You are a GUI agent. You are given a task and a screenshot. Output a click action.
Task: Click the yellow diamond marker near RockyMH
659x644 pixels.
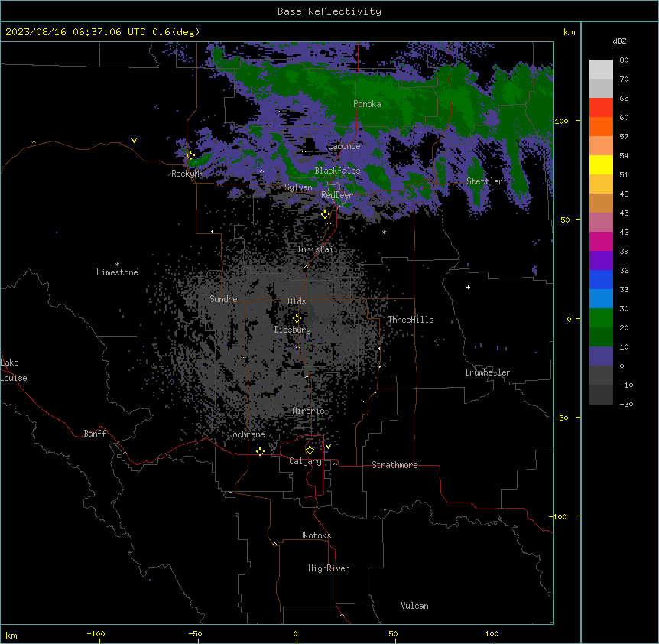pyautogui.click(x=190, y=156)
